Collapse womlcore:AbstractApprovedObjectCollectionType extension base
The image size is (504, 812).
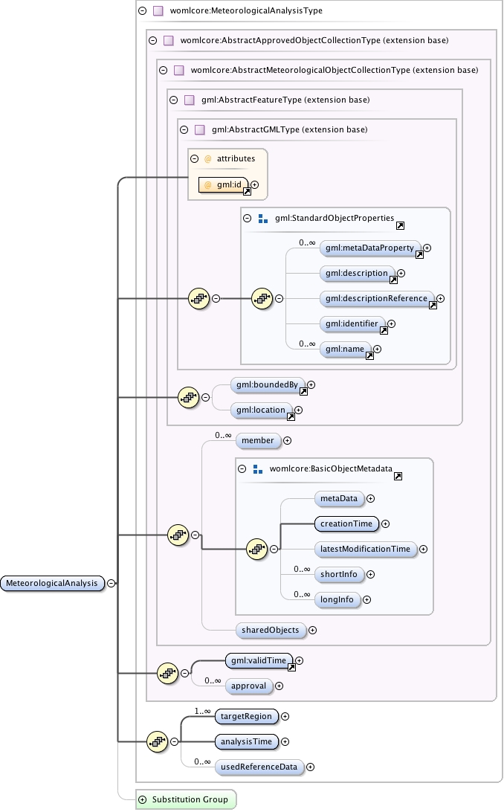(x=152, y=40)
